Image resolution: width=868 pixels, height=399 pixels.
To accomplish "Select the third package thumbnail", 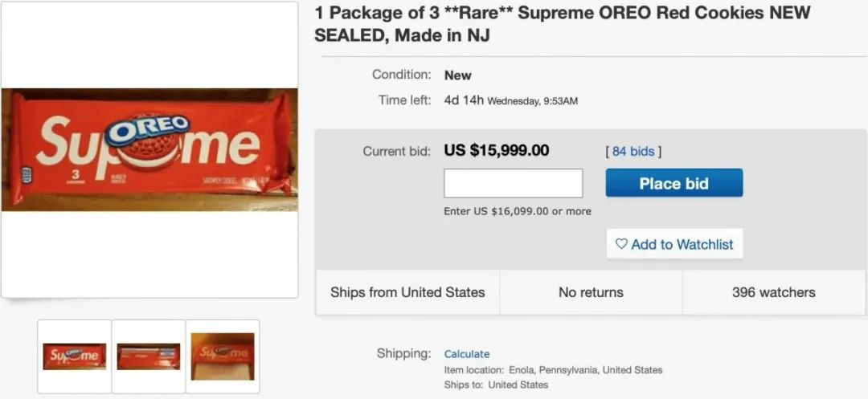I will pyautogui.click(x=223, y=356).
